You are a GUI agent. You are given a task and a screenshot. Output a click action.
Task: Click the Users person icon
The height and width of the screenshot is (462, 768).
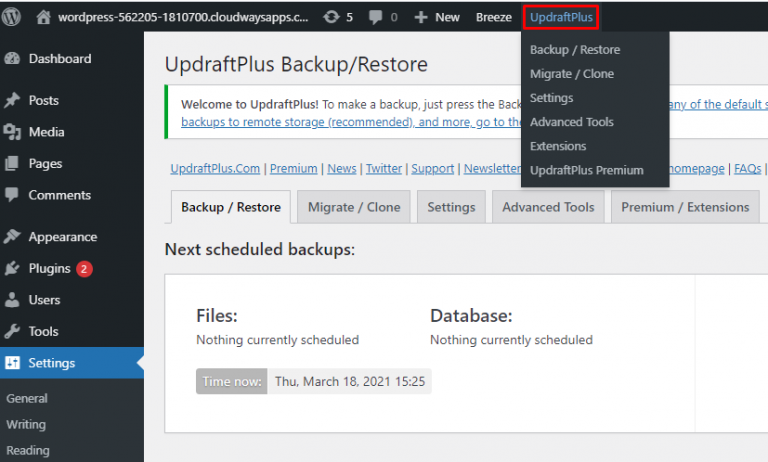tap(12, 300)
